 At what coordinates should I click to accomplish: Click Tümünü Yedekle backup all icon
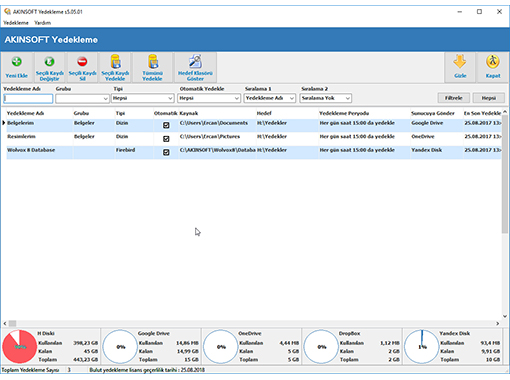[153, 61]
